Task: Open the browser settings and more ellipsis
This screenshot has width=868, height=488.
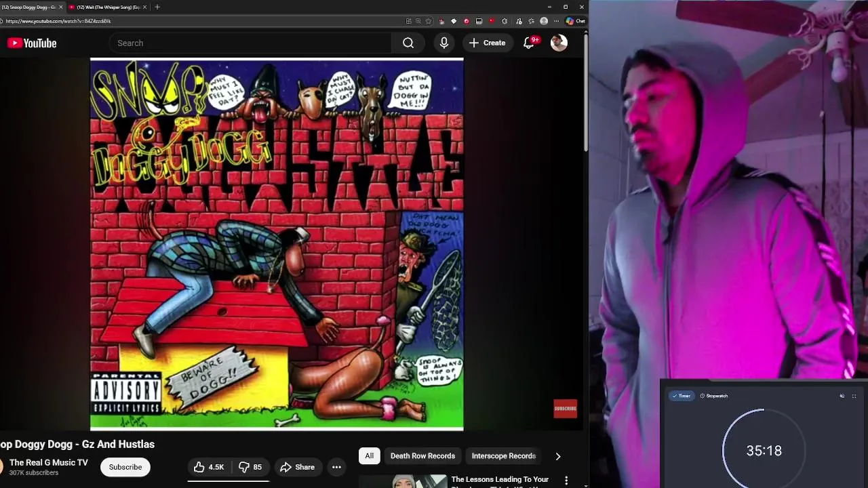Action: click(x=557, y=21)
